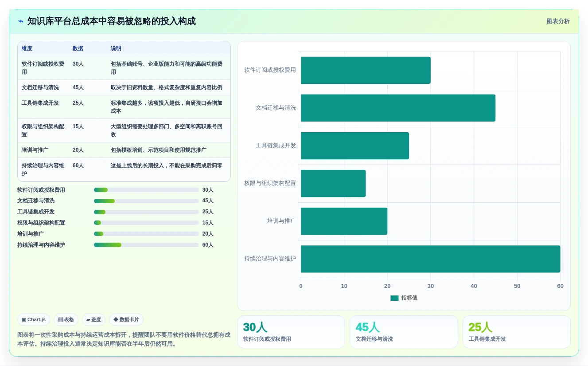Click the 权限与组织架构配置 progress bar
The image size is (588, 366).
[146, 223]
